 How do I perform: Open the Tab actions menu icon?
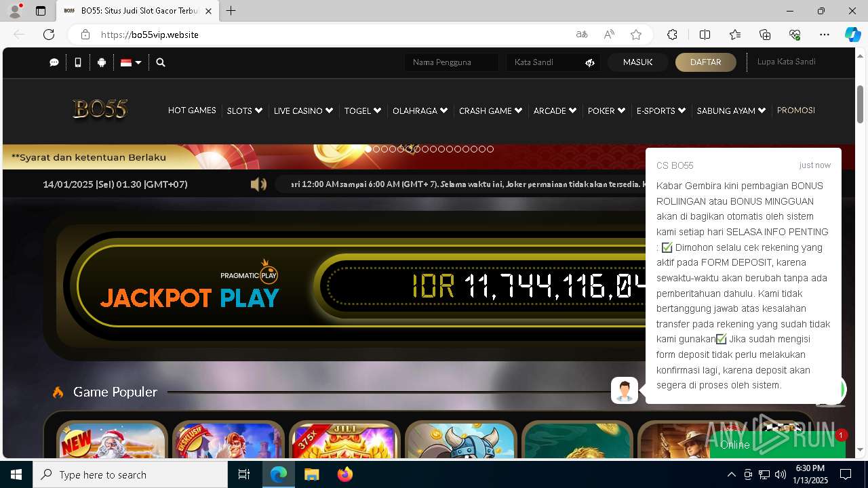coord(41,11)
